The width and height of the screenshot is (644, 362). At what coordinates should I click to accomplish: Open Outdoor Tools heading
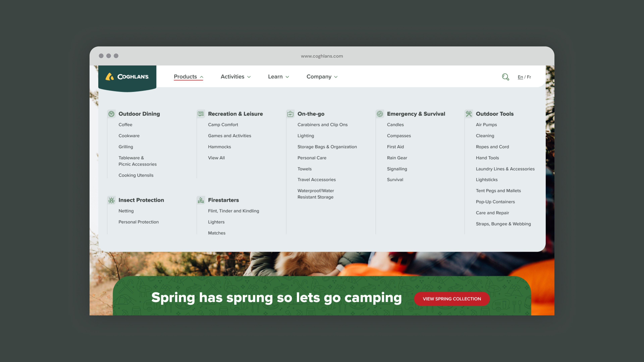pos(495,114)
